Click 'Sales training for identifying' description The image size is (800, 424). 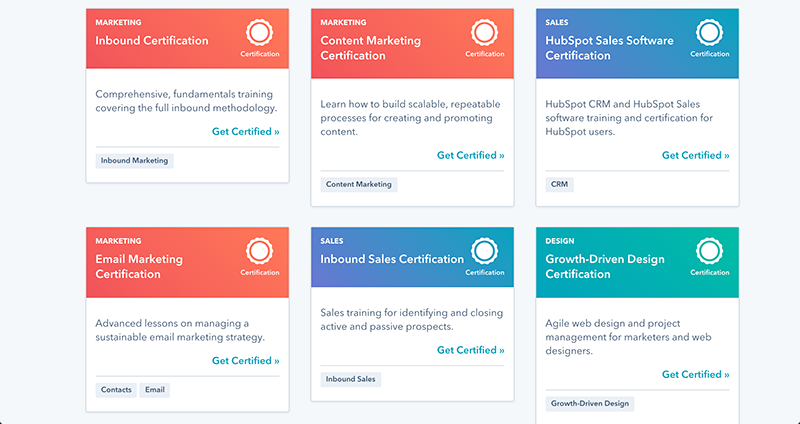tap(412, 319)
